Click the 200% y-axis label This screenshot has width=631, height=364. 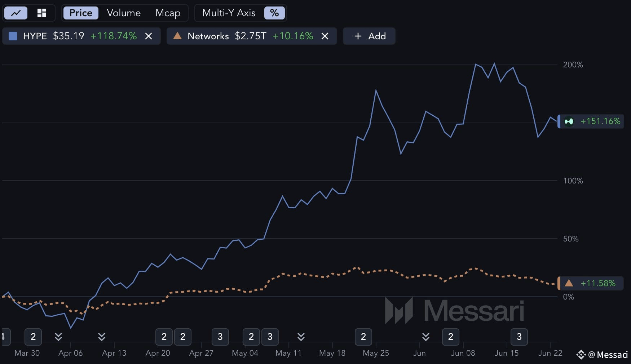coord(573,65)
